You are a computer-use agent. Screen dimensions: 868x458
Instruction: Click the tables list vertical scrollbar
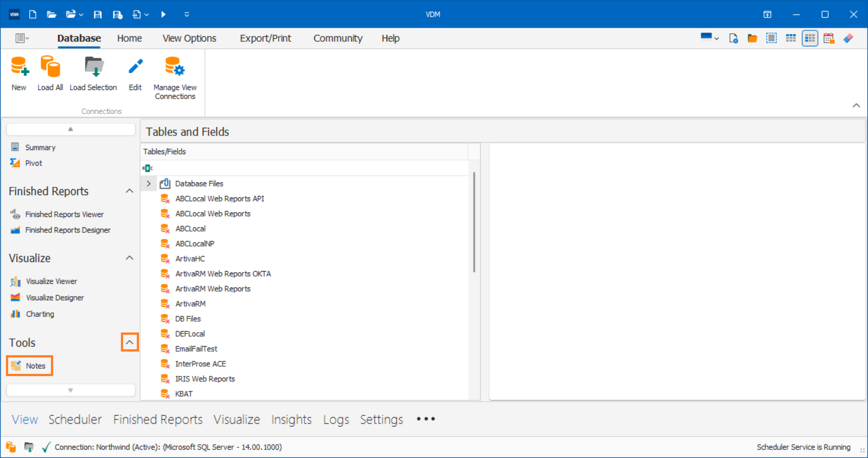click(x=474, y=222)
